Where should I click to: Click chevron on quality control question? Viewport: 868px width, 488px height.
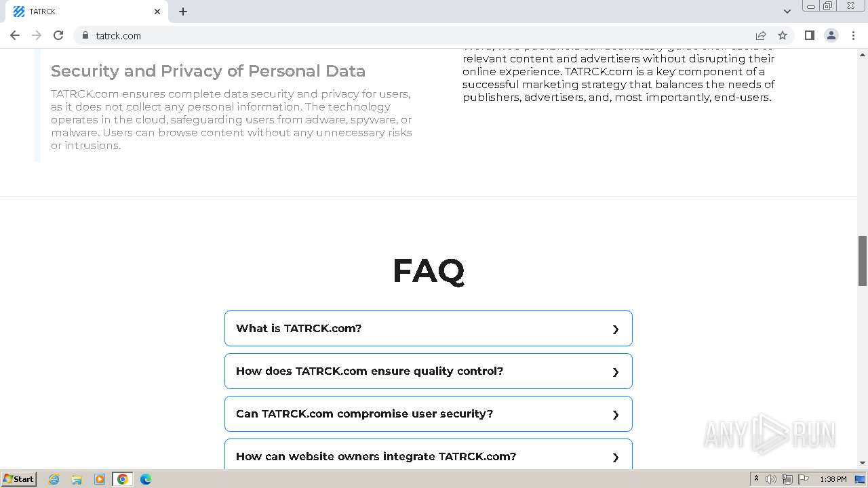click(x=616, y=372)
